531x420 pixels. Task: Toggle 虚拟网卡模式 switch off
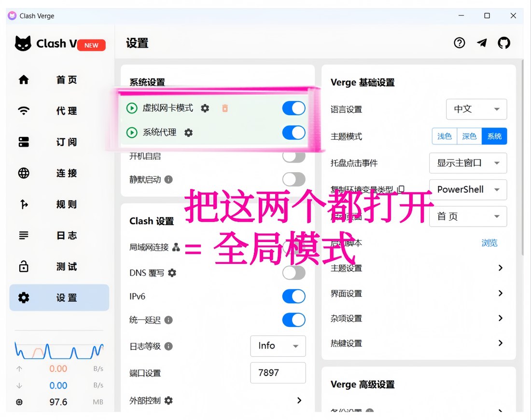coord(293,108)
